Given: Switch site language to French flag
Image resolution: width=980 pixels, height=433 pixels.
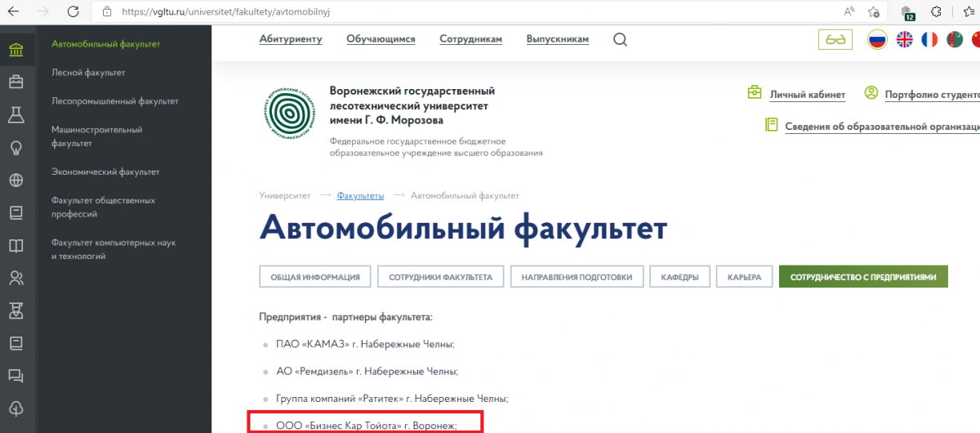Looking at the screenshot, I should 929,39.
